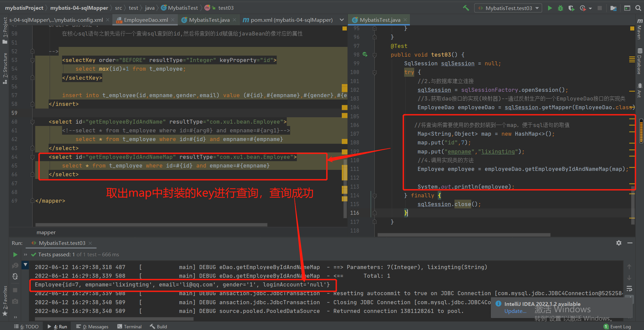644x330 pixels.
Task: Open Run panel settings gear
Action: pyautogui.click(x=619, y=243)
